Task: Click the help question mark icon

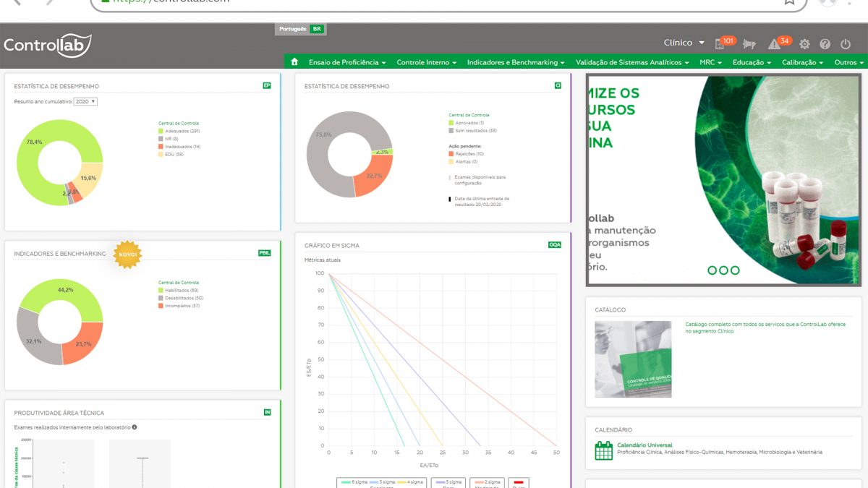Action: pyautogui.click(x=825, y=44)
